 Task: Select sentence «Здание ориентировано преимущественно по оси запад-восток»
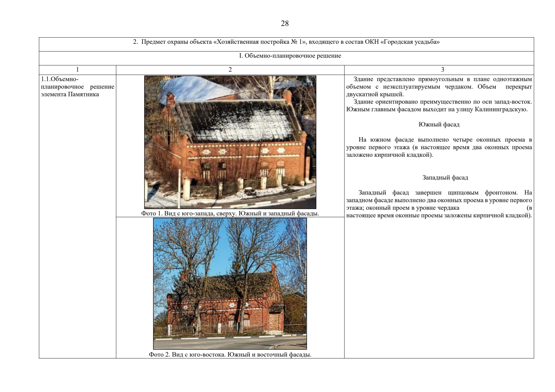pos(443,102)
